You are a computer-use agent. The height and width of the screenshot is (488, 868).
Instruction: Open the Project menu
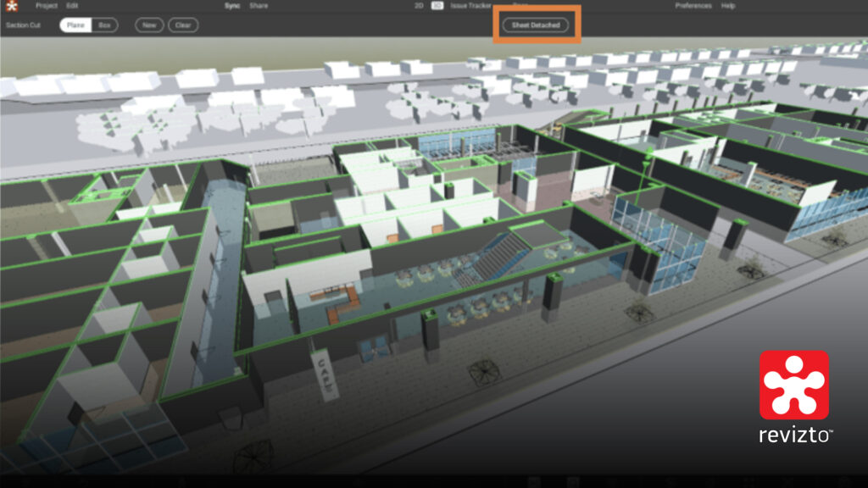point(47,6)
